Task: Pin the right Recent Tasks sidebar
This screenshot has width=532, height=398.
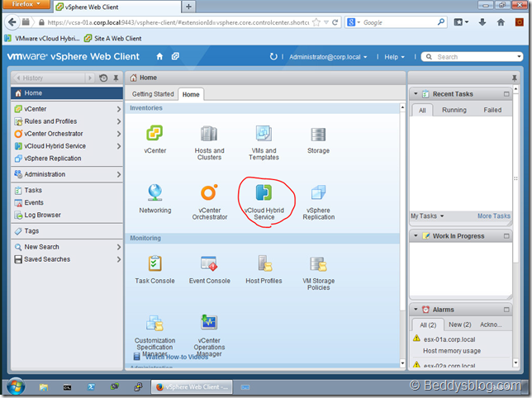Action: tap(515, 78)
